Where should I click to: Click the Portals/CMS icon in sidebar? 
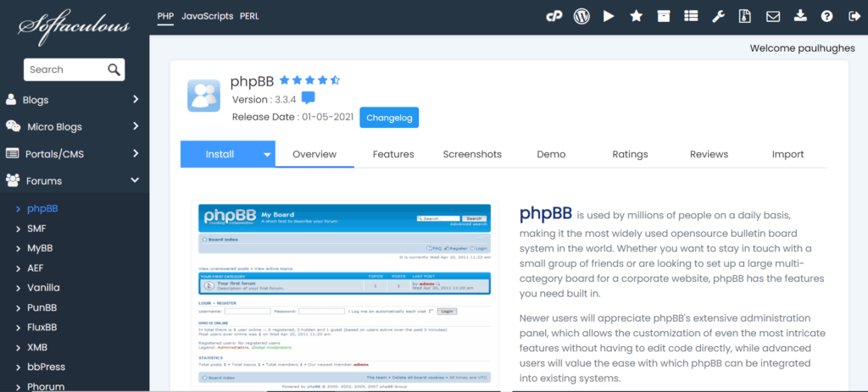12,153
